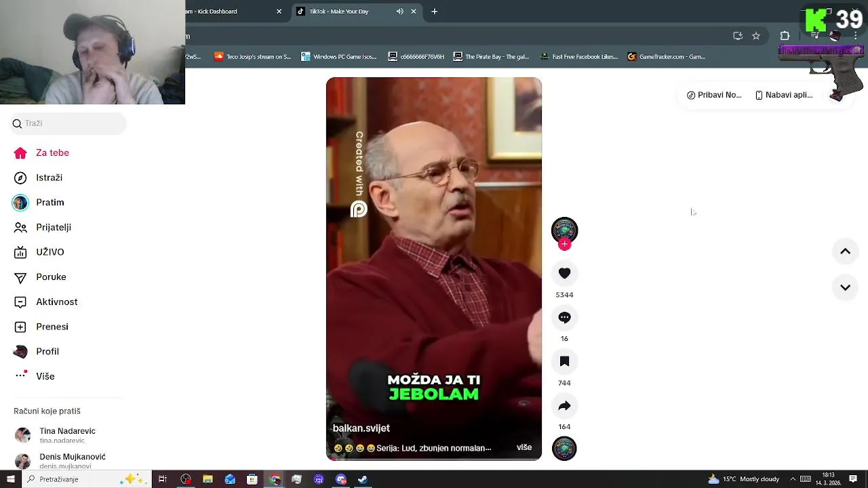This screenshot has width=868, height=488.
Task: Open Profil page
Action: tap(37, 351)
